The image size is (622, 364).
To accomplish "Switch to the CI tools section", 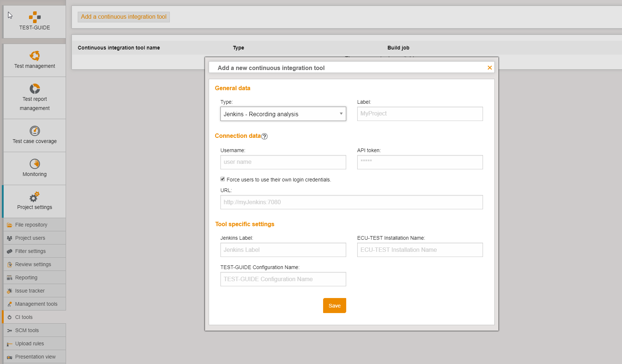I will click(x=23, y=317).
